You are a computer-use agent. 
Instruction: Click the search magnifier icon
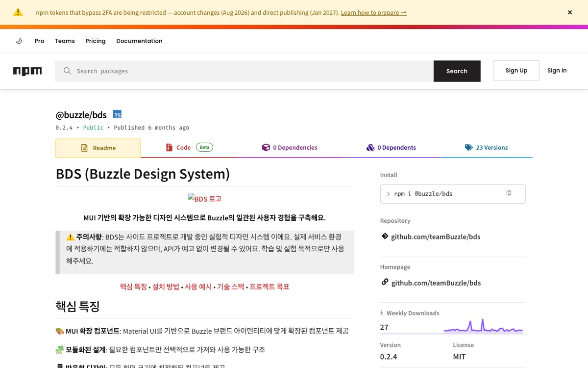coord(68,71)
